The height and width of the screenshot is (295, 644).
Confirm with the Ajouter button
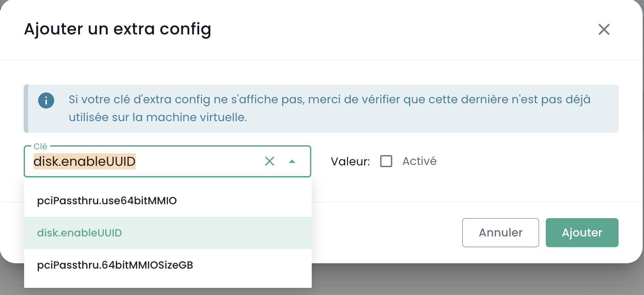pyautogui.click(x=582, y=232)
